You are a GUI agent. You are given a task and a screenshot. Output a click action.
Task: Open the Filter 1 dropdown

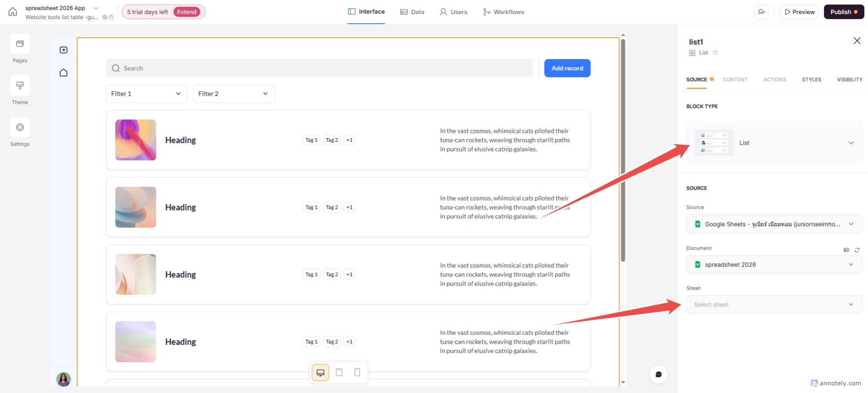tap(146, 94)
